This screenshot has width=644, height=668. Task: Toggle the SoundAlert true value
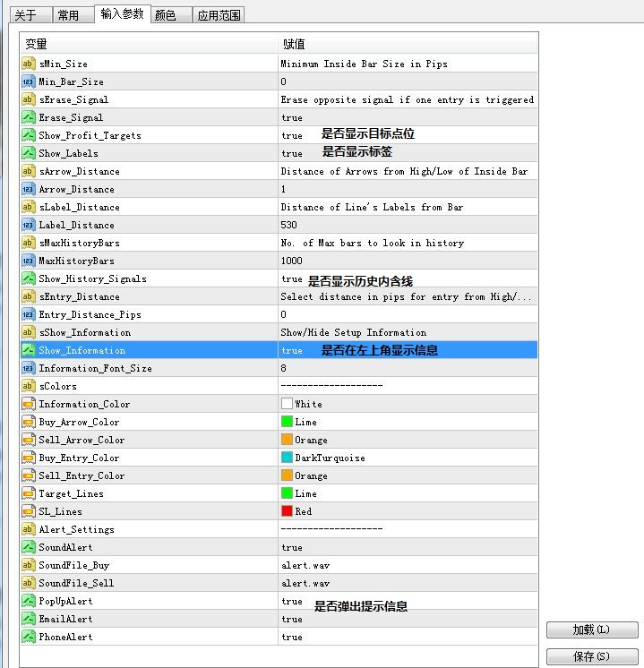(x=292, y=547)
